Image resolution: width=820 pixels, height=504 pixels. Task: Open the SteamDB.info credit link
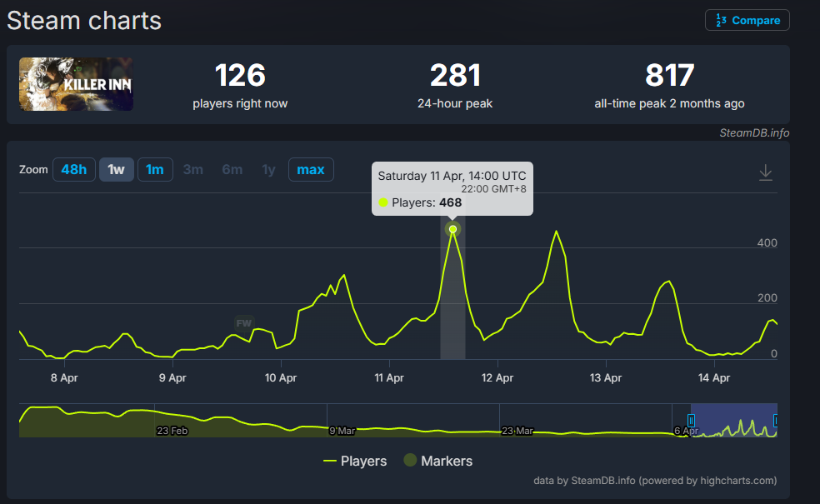tap(754, 133)
